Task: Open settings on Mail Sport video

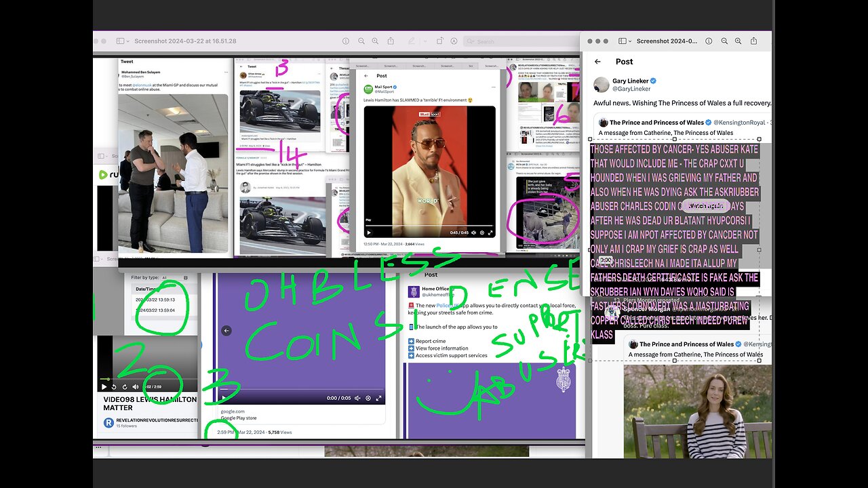Action: point(482,232)
